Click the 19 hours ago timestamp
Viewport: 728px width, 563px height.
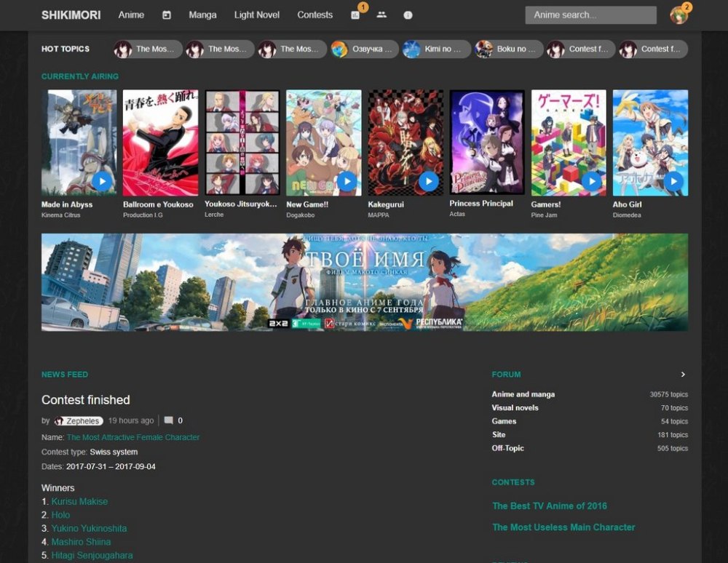pos(131,420)
